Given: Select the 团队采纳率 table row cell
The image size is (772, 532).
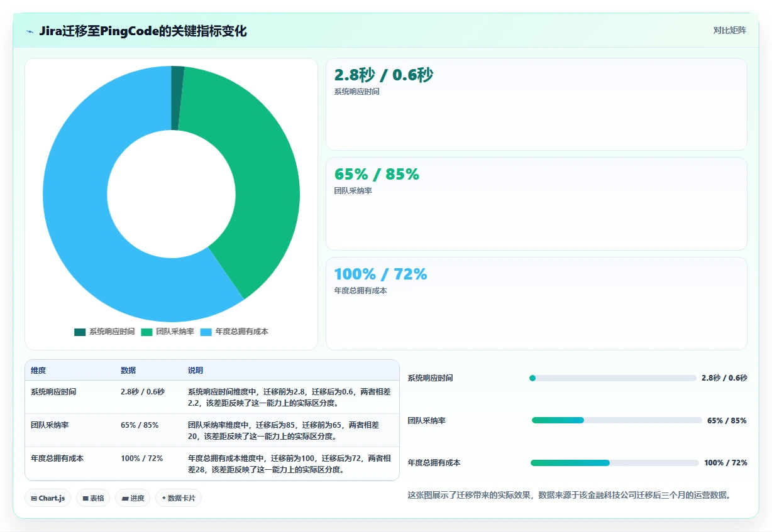Looking at the screenshot, I should 50,425.
